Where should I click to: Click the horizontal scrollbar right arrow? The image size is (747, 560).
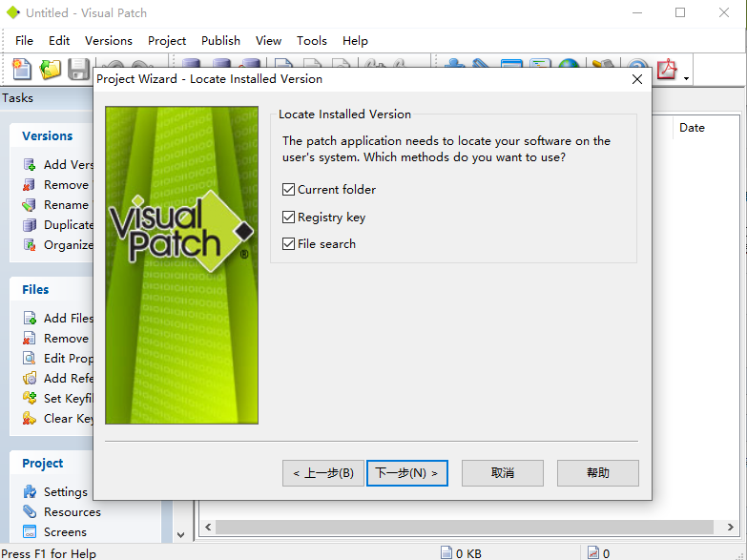click(731, 528)
